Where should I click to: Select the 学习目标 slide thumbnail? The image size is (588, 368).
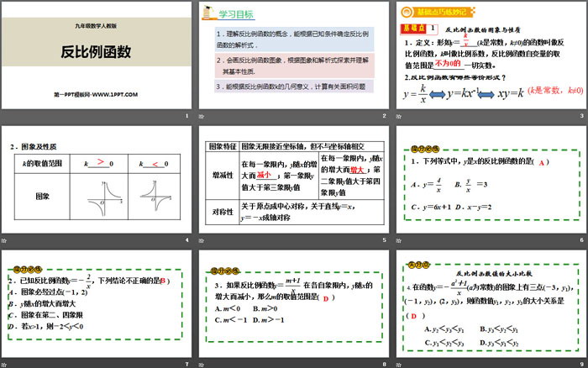click(x=294, y=55)
